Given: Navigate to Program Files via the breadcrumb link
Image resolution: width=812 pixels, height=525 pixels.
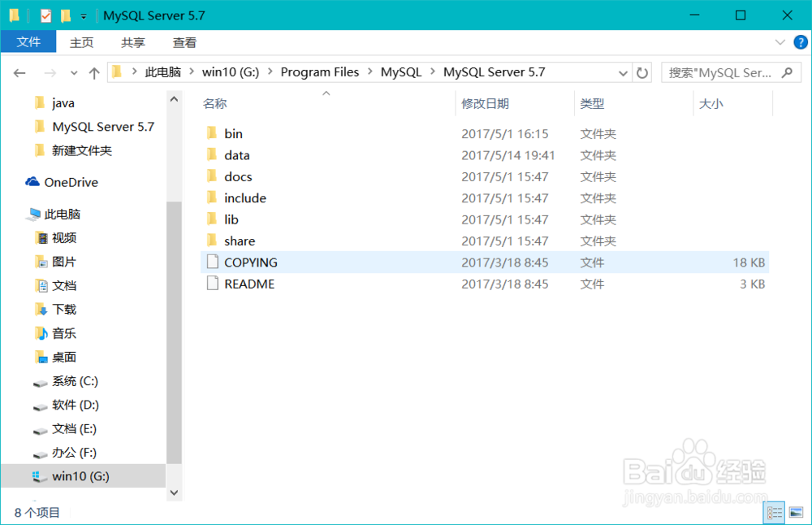Looking at the screenshot, I should 320,72.
